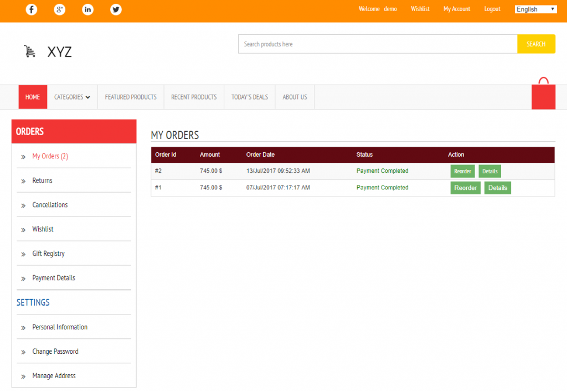
Task: Open About Us menu item
Action: [295, 97]
